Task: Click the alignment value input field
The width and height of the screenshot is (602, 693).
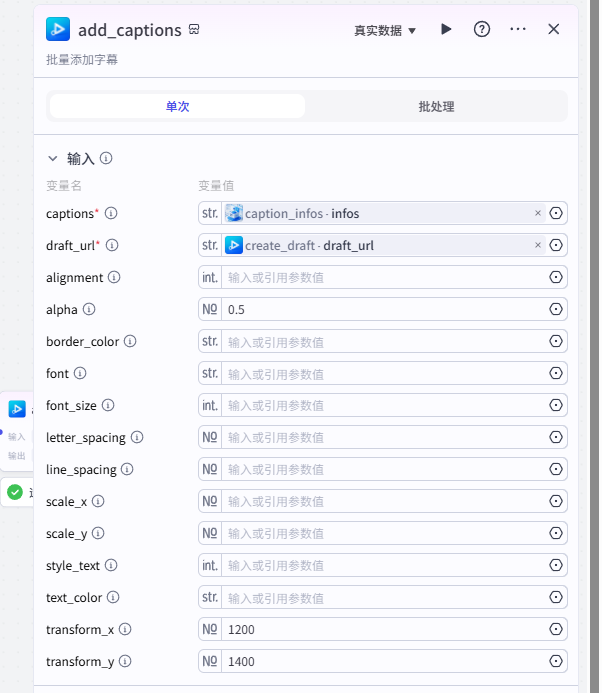Action: [384, 277]
